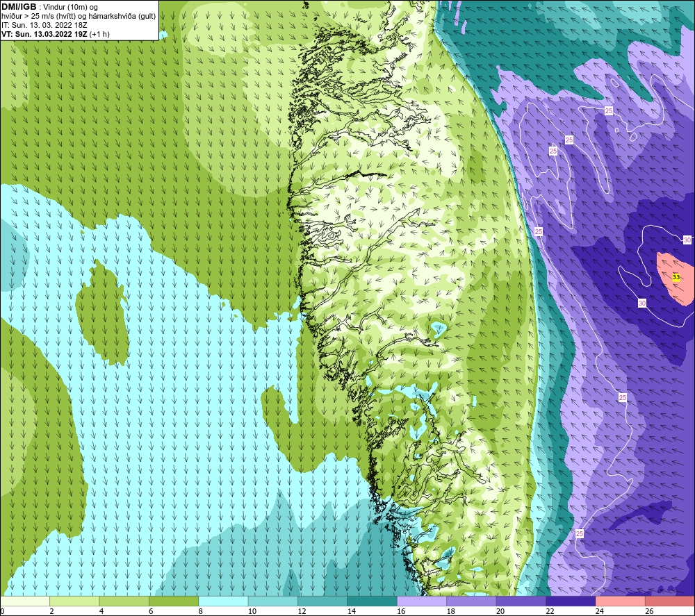Screen dimensions: 695x616
Task: Pick the 20–22 violet legend swatch
Action: pos(521,601)
